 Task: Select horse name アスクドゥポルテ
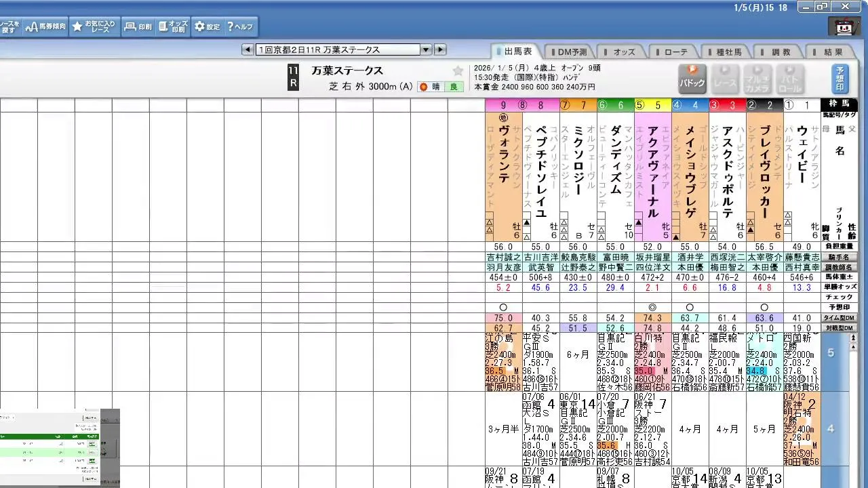tap(727, 171)
